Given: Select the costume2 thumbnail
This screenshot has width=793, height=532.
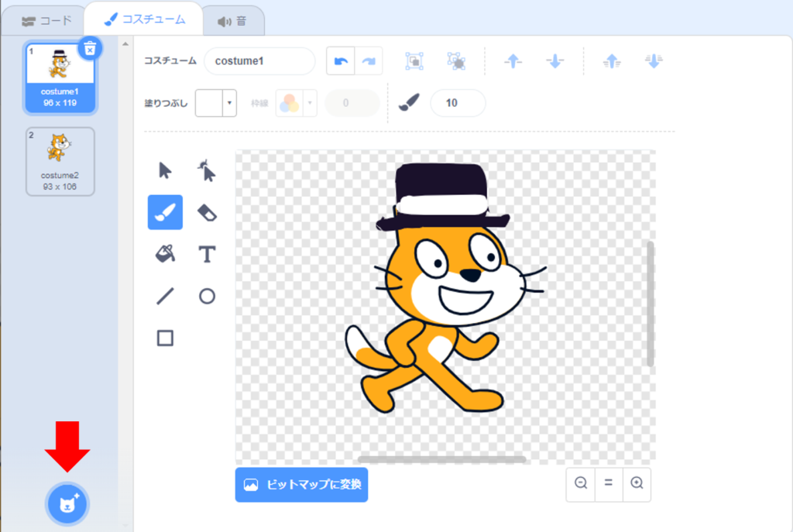Looking at the screenshot, I should coord(60,161).
